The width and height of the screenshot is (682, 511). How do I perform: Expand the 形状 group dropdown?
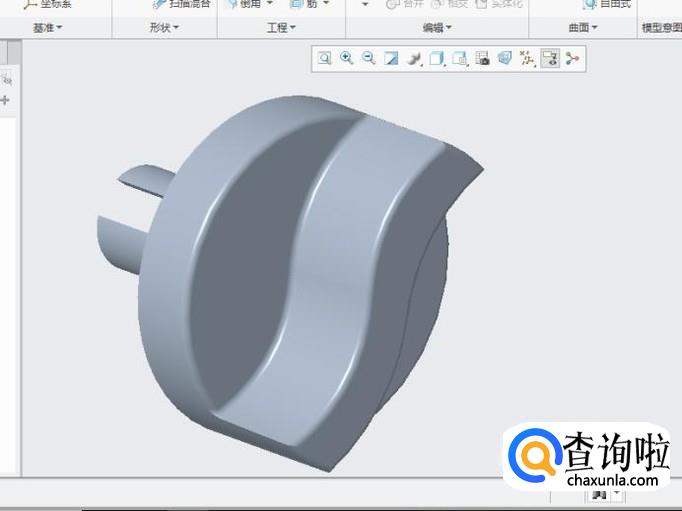click(x=164, y=28)
